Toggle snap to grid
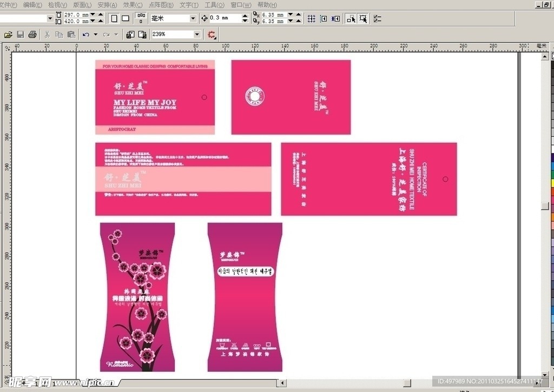 (x=311, y=18)
